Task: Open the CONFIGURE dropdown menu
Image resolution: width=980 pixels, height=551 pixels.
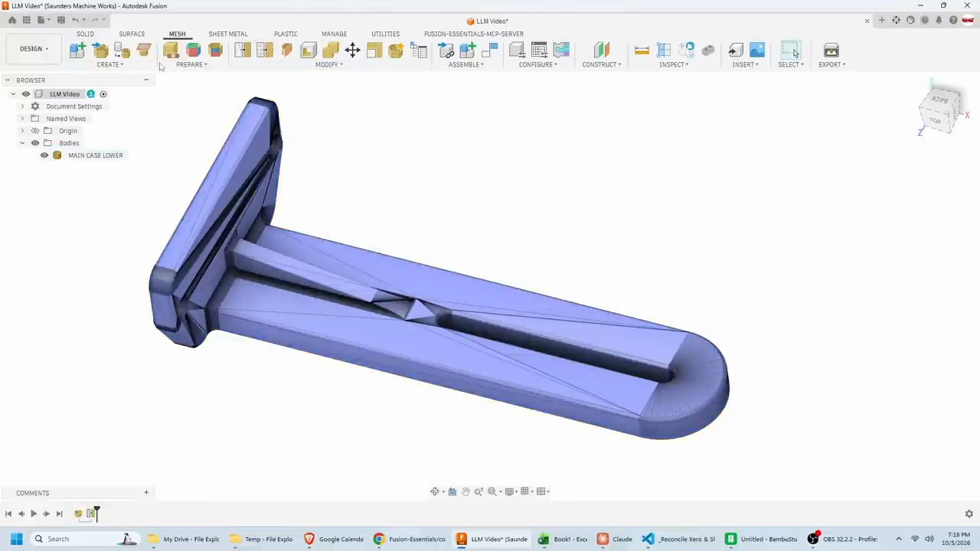Action: click(537, 64)
